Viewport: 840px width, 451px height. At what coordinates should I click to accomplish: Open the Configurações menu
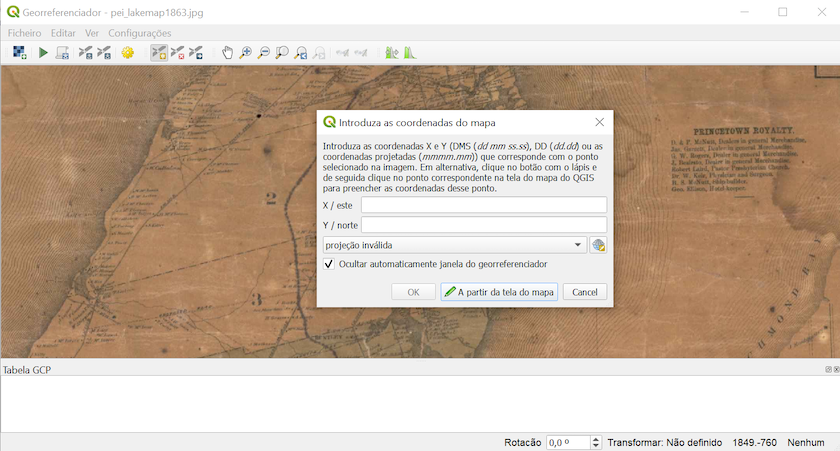click(x=140, y=33)
